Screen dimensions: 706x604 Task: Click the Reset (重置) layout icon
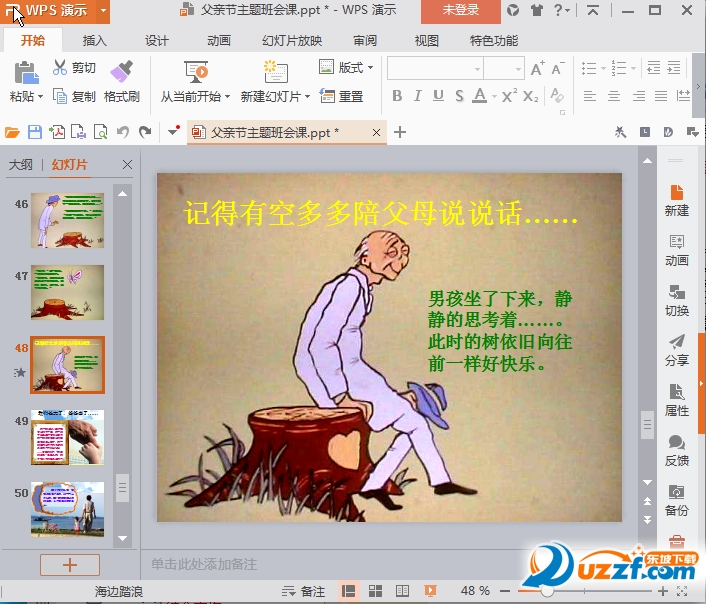[327, 96]
